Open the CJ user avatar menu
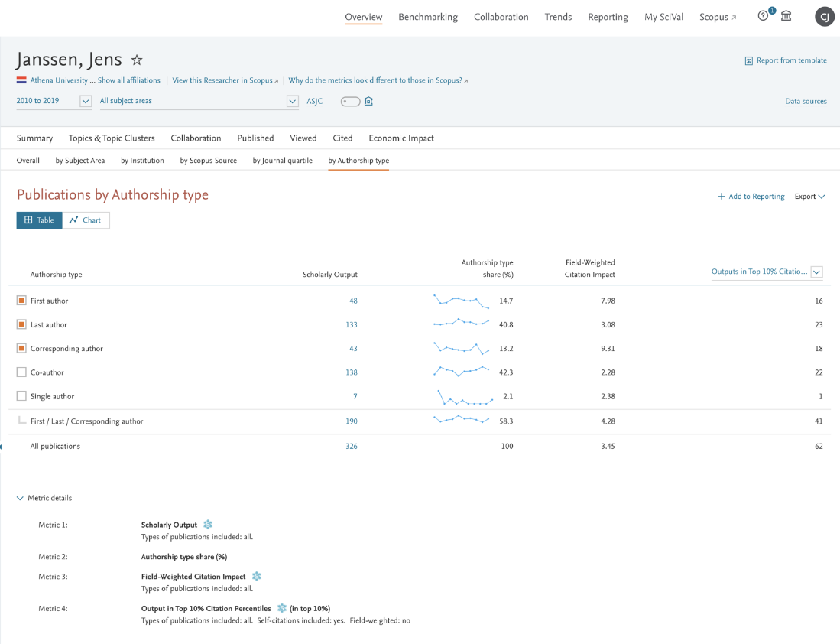 (x=825, y=17)
